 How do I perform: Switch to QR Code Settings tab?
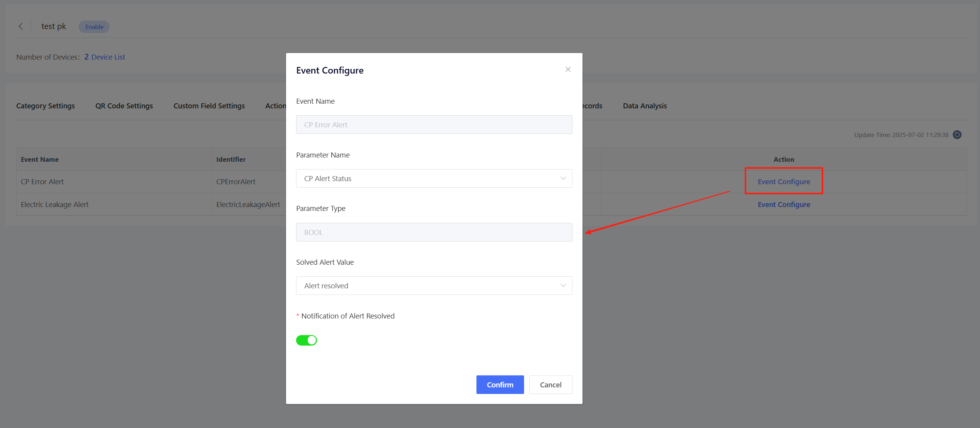(x=124, y=106)
